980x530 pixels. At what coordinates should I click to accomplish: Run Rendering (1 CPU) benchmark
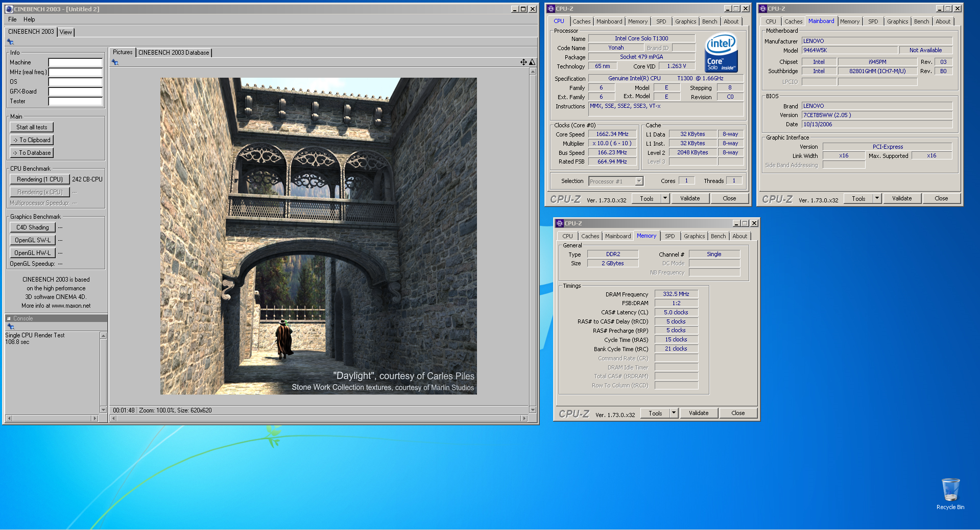point(40,179)
